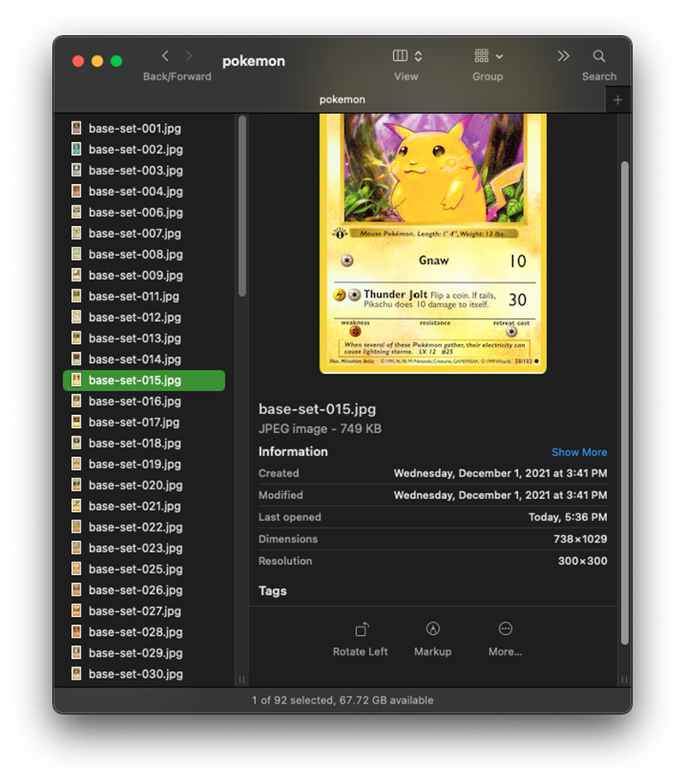
Task: Select file base-set-025.jpg
Action: tap(144, 569)
